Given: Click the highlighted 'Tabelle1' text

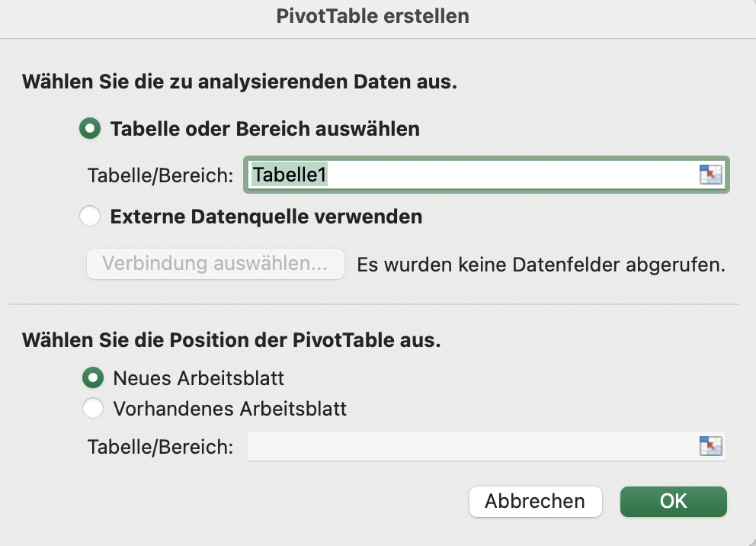Looking at the screenshot, I should (x=290, y=175).
